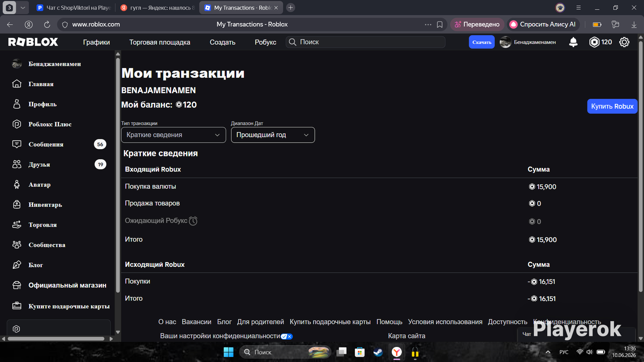
Task: Click the blue Скачать button
Action: click(482, 42)
